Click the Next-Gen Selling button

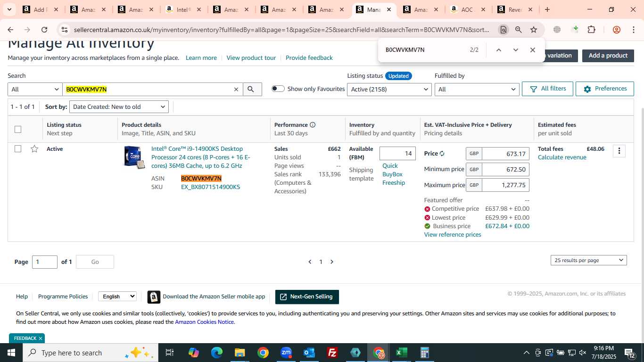pyautogui.click(x=307, y=297)
